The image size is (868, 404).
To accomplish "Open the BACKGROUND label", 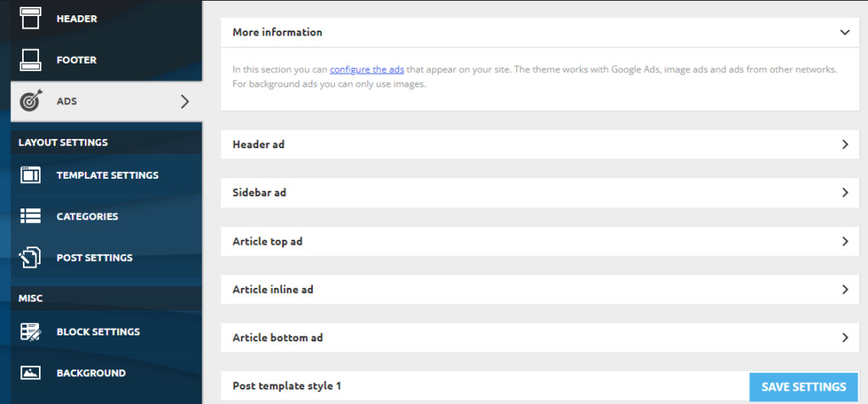I will pyautogui.click(x=92, y=373).
